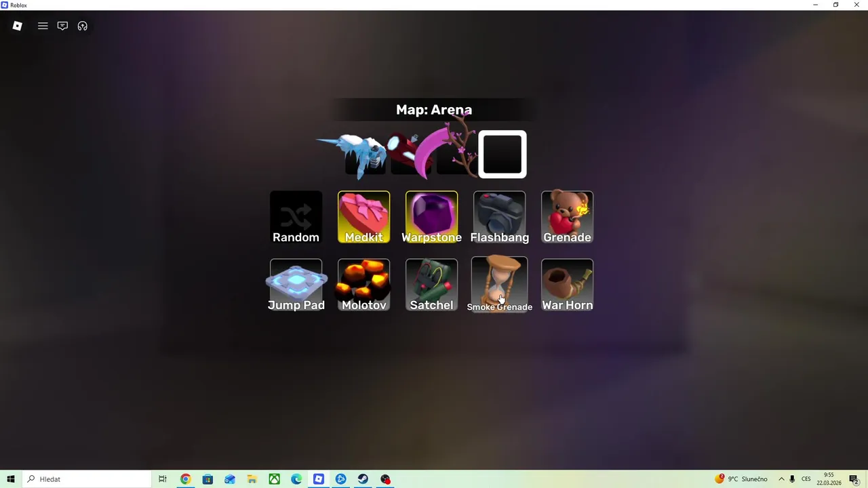The height and width of the screenshot is (488, 868).
Task: Open the Windows Start menu
Action: (x=11, y=479)
